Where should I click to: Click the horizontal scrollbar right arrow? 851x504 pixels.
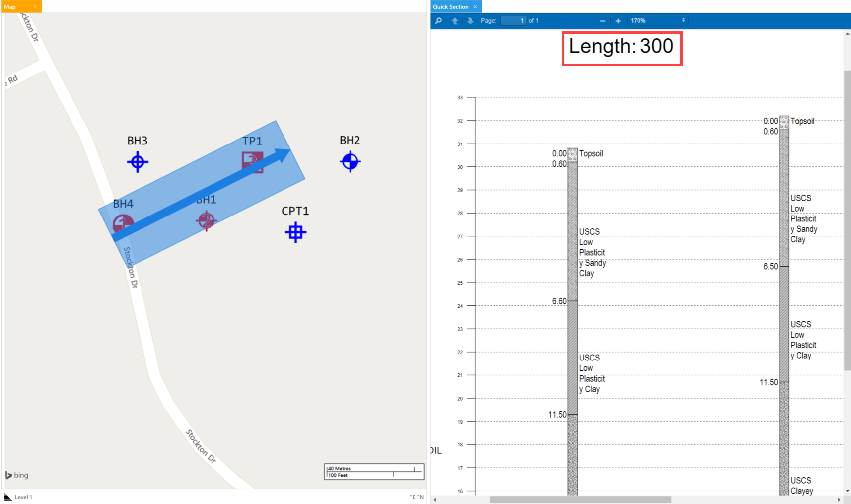pyautogui.click(x=839, y=500)
